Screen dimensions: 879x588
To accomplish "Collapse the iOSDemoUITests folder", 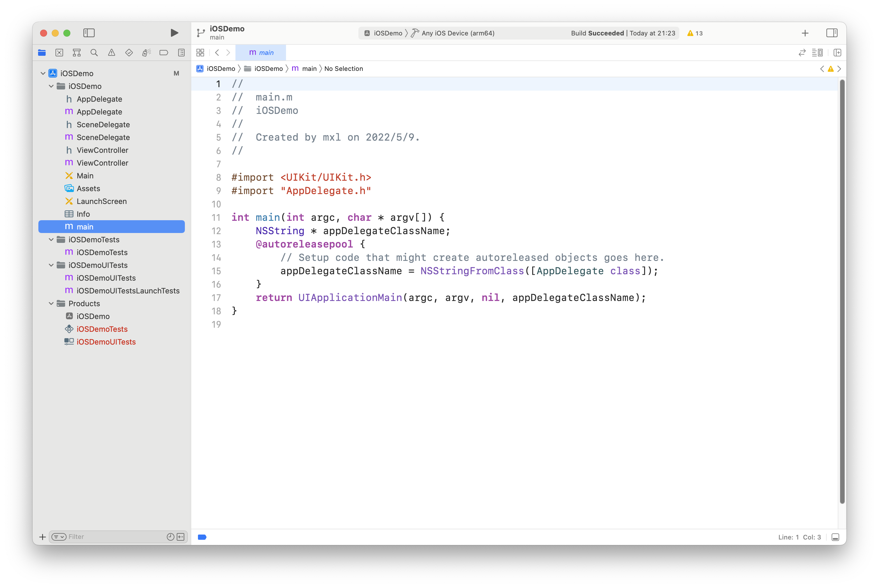I will (51, 265).
